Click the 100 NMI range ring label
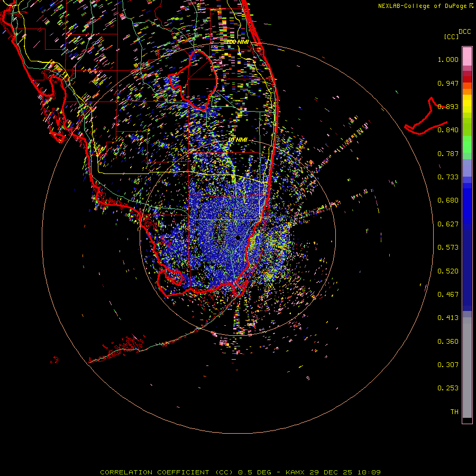 point(238,42)
